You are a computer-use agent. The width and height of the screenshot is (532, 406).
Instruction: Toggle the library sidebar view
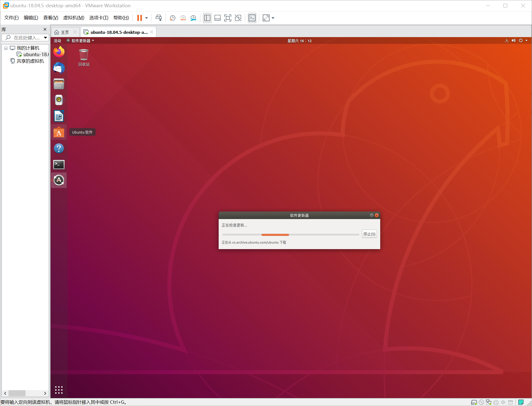click(x=207, y=18)
